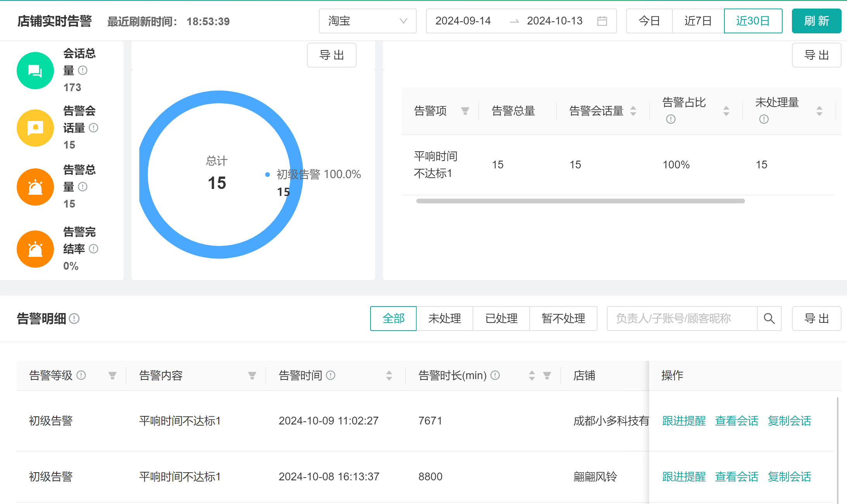Click 查看会话 for the 7671 duration row

coord(737,421)
